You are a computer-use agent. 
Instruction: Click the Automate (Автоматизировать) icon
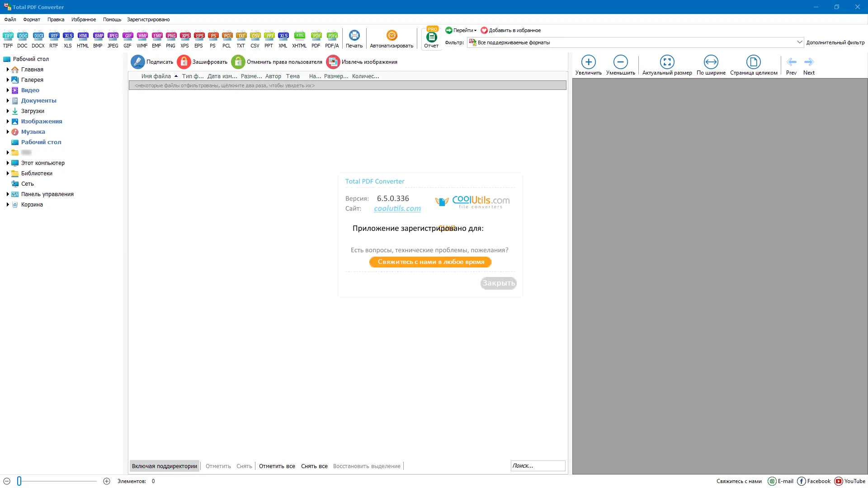(392, 36)
